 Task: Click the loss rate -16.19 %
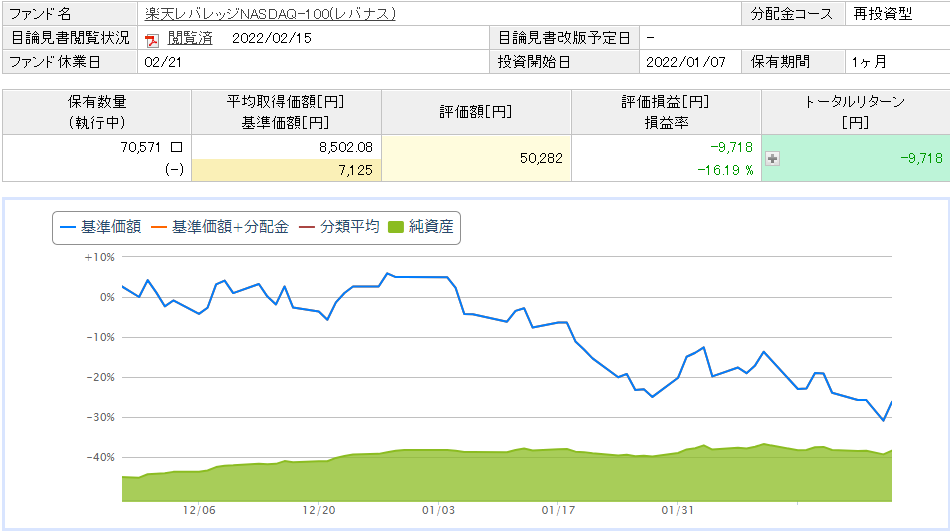725,170
